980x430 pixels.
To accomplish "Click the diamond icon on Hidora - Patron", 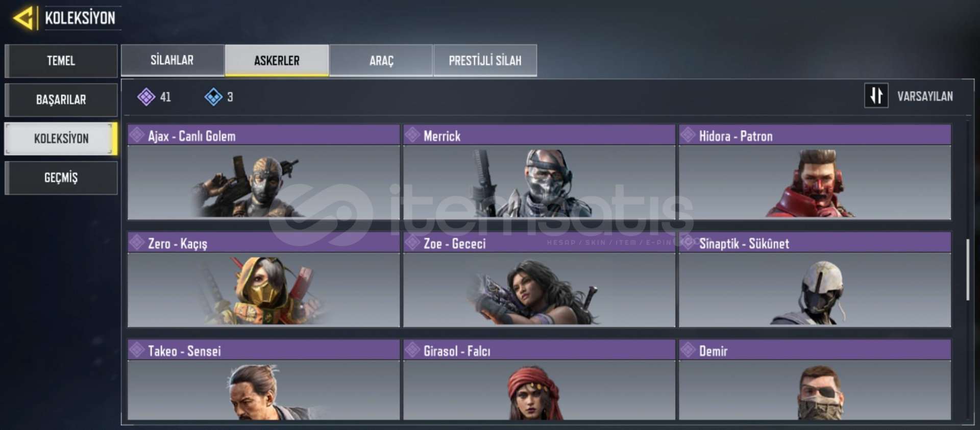I will click(688, 135).
